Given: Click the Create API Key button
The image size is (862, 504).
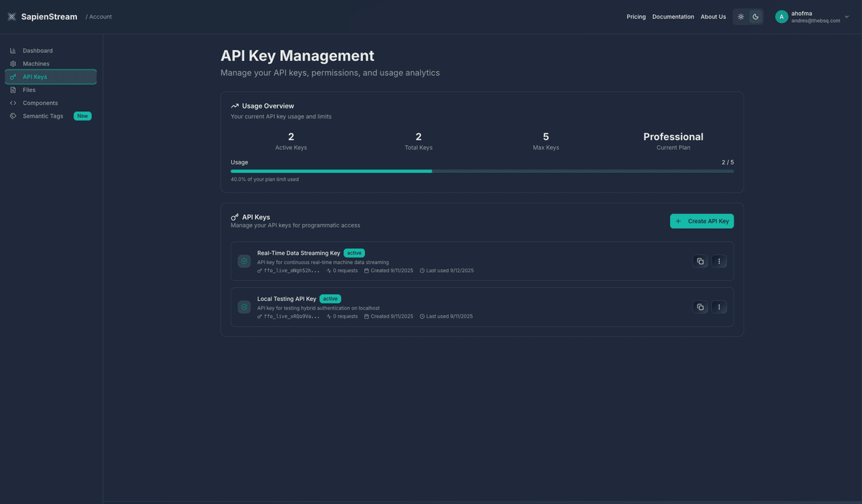Looking at the screenshot, I should click(x=702, y=221).
